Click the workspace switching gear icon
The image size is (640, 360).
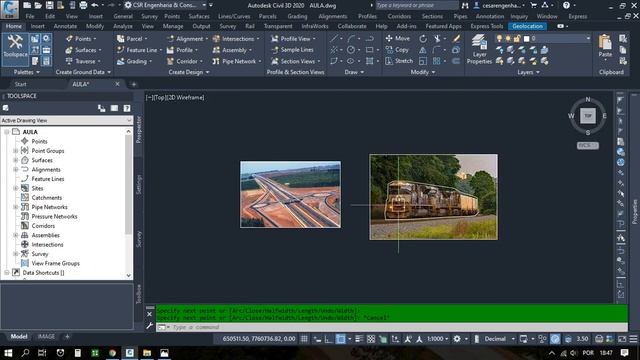(457, 339)
